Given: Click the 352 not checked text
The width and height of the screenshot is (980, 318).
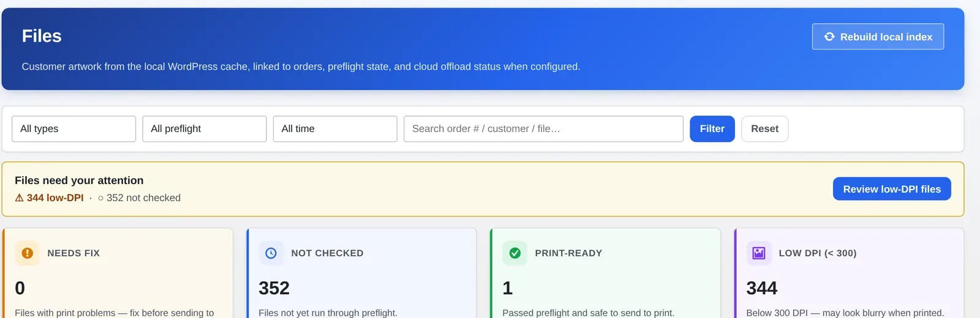Looking at the screenshot, I should pos(139,198).
